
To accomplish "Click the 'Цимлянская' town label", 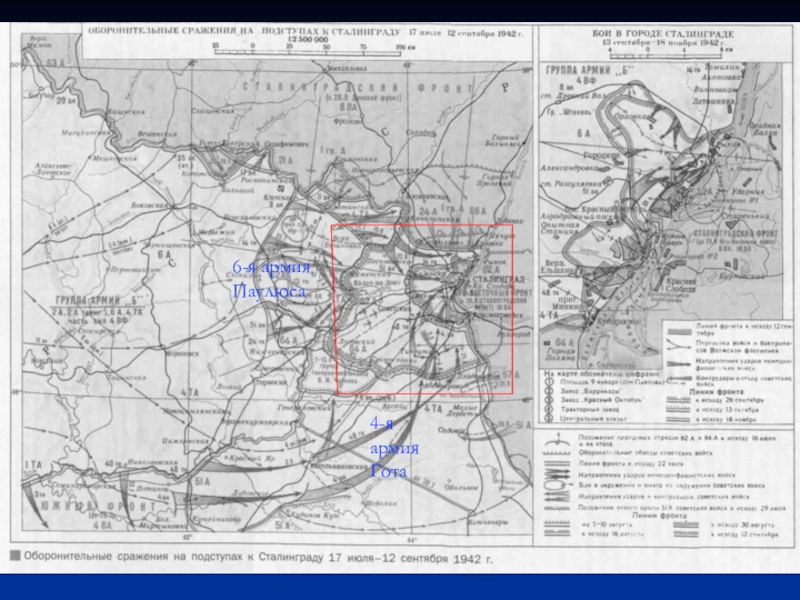I will [x=185, y=440].
